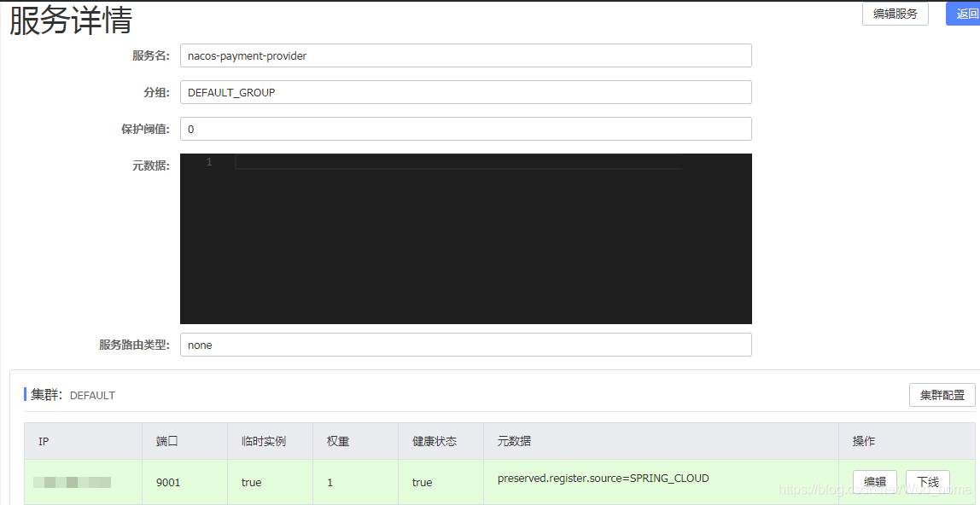Click the 服务路由类型 field showing none

click(465, 345)
